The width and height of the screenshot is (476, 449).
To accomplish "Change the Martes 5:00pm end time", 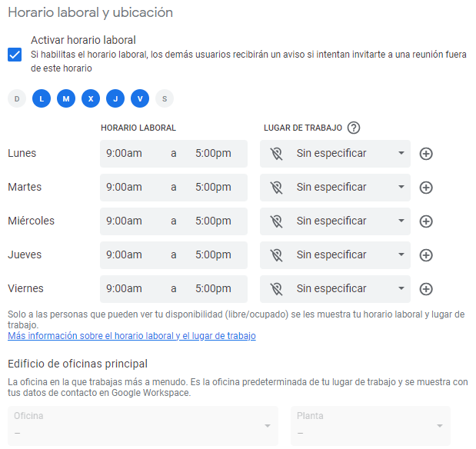I will tap(213, 188).
